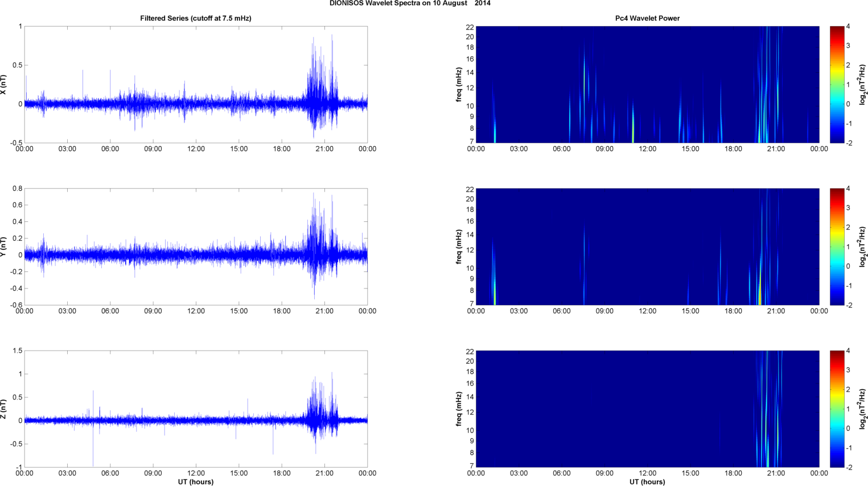Click the 03:00 tick under Z wavelet spectrogram
Image resolution: width=868 pixels, height=486 pixels.
pyautogui.click(x=519, y=473)
